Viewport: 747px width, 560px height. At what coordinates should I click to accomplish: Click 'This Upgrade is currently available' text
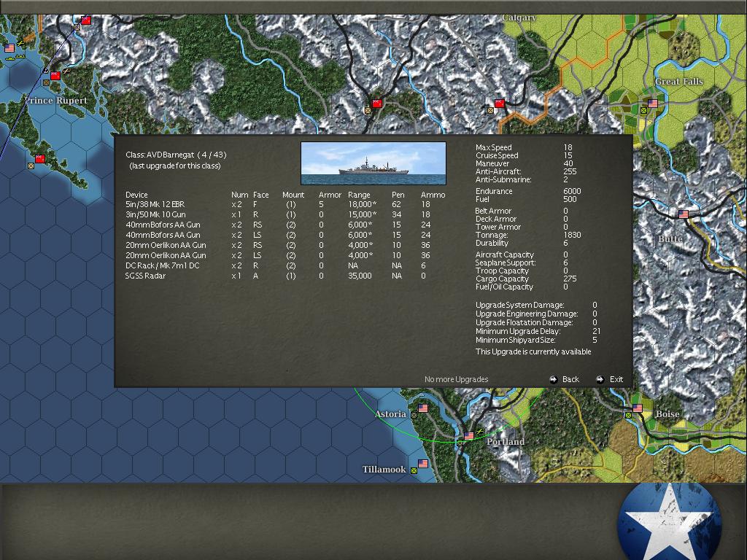[533, 352]
